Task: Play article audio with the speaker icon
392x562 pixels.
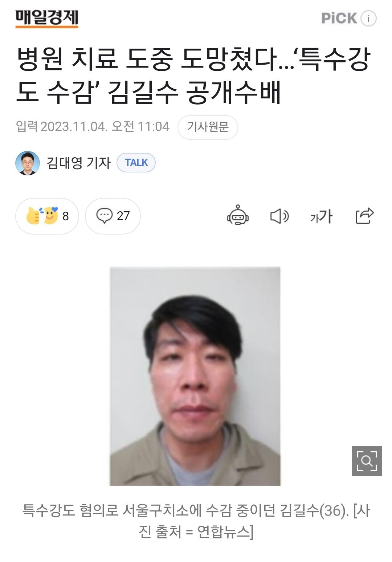Action: pyautogui.click(x=279, y=216)
